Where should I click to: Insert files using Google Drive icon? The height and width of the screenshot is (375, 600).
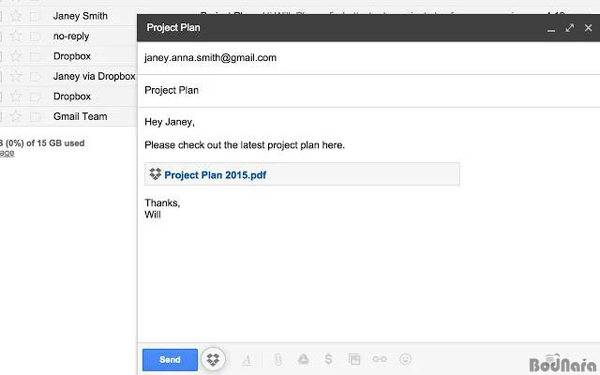pyautogui.click(x=303, y=359)
